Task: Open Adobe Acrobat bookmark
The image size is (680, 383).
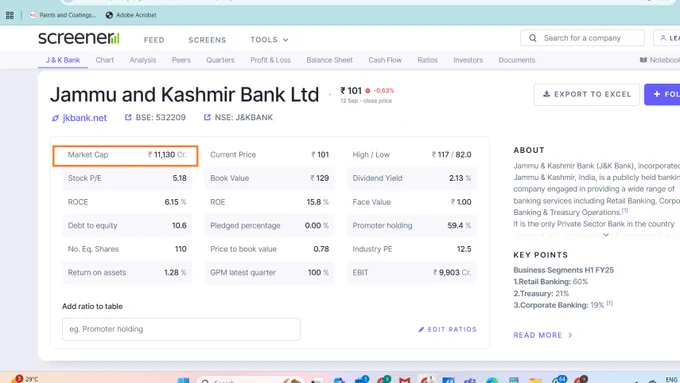Action: [131, 15]
